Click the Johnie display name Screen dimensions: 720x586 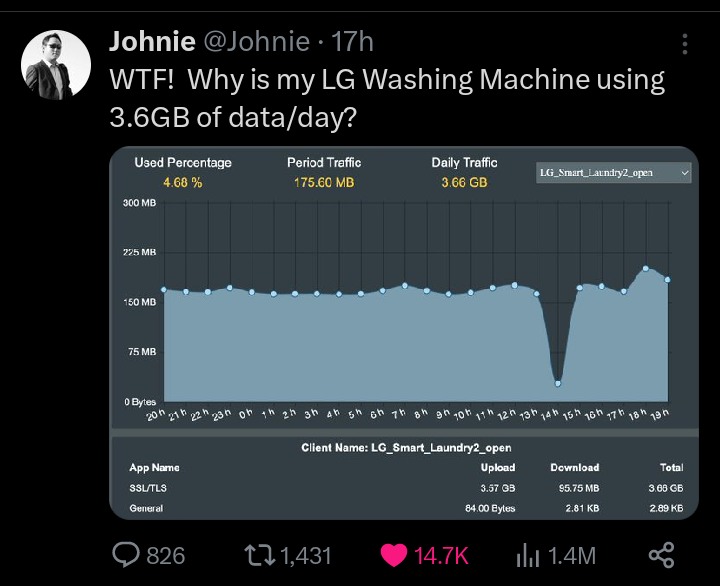(150, 42)
